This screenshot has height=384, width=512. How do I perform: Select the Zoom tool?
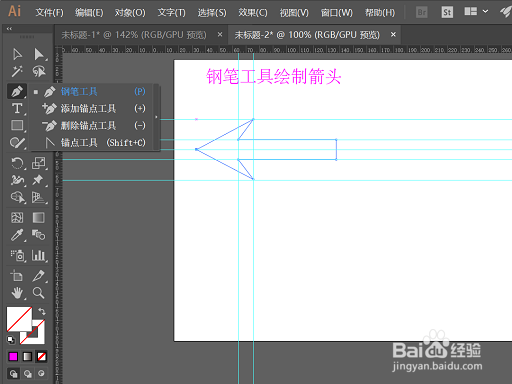(39, 293)
